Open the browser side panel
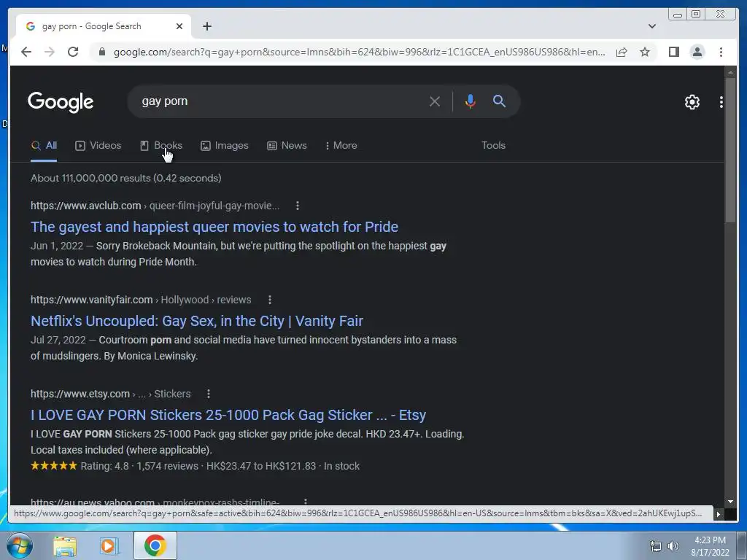 pyautogui.click(x=673, y=52)
